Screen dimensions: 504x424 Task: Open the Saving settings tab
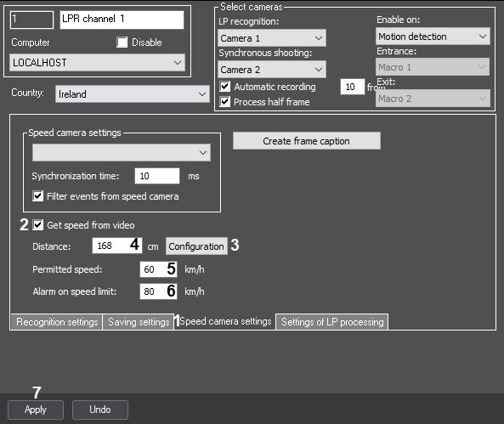point(139,322)
